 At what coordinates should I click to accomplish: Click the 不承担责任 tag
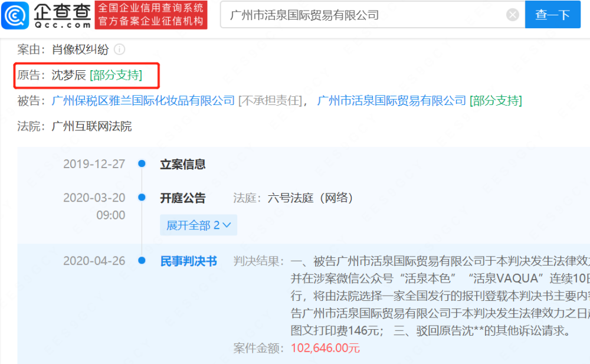click(x=271, y=100)
